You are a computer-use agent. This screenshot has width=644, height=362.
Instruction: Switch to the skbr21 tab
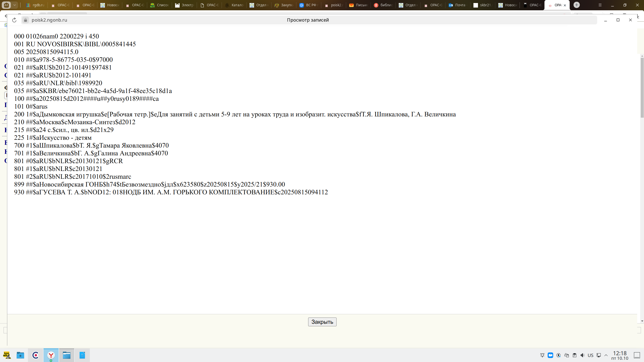(x=483, y=5)
